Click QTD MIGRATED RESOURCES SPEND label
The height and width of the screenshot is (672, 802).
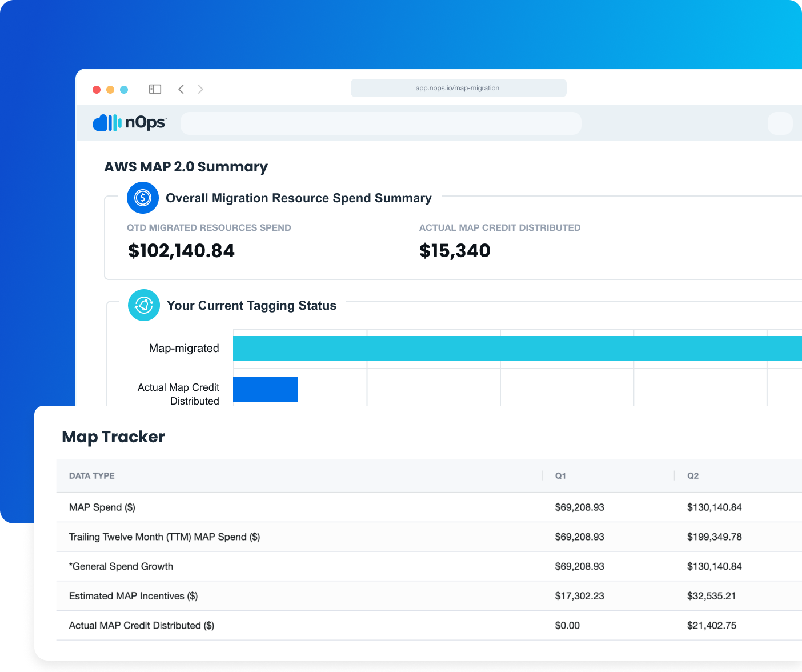pos(209,227)
